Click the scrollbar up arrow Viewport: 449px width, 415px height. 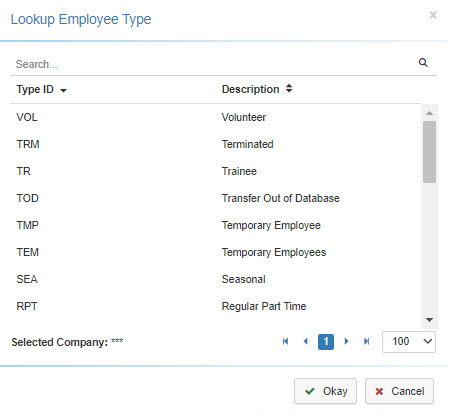point(429,113)
